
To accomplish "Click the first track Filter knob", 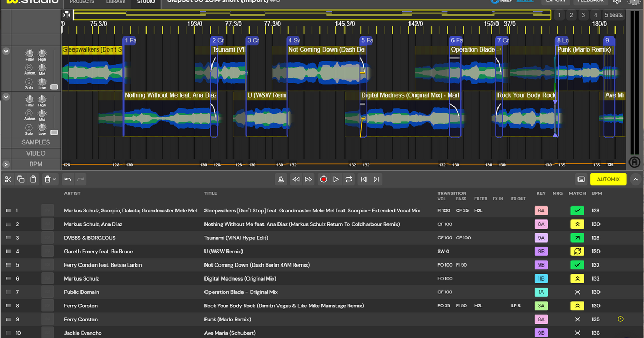I will pos(30,53).
